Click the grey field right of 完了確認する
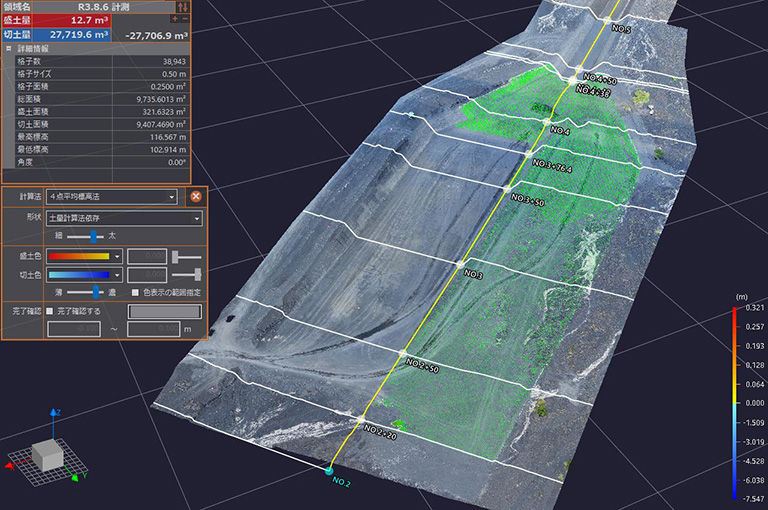Image resolution: width=768 pixels, height=510 pixels. coord(165,312)
